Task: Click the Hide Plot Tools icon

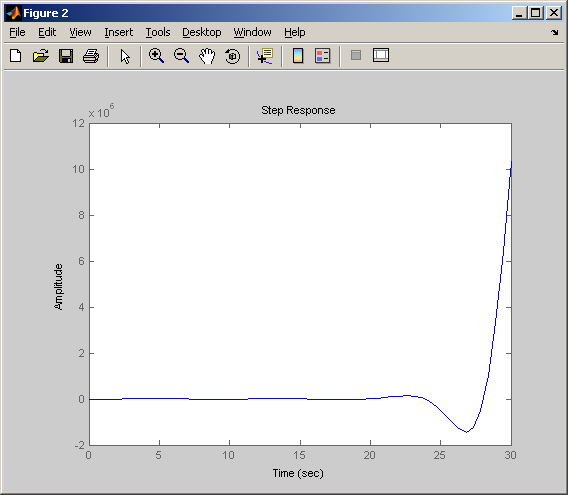Action: (356, 55)
